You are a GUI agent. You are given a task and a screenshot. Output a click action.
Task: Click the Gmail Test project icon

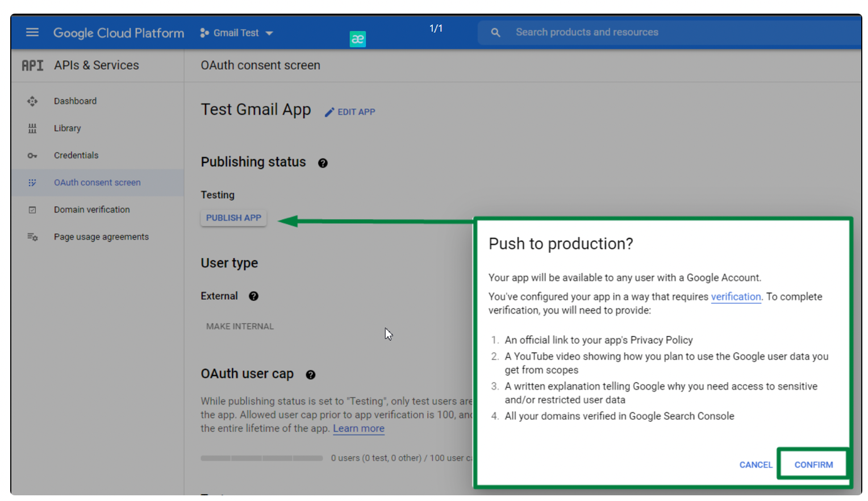pos(205,33)
